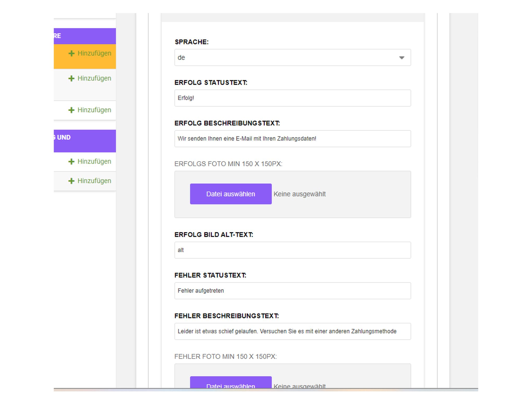Focus the Fehler Statustext input
The height and width of the screenshot is (406, 532).
pos(292,291)
